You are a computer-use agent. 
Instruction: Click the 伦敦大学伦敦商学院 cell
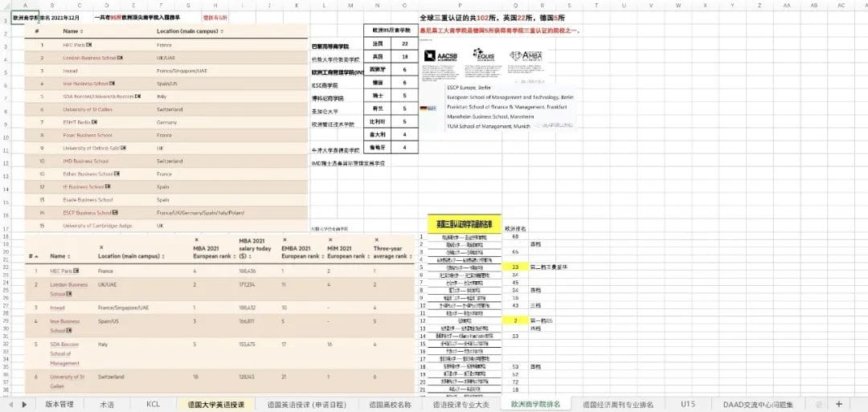point(335,59)
